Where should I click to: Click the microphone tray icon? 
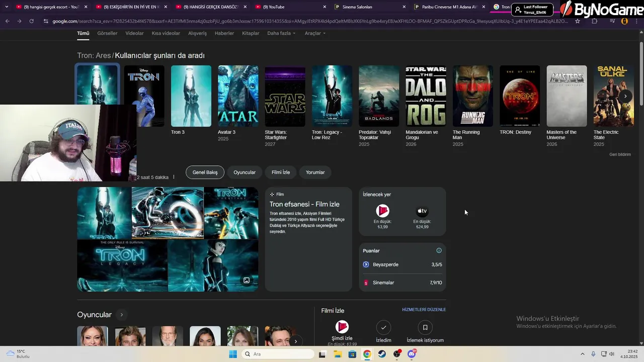pos(594,354)
